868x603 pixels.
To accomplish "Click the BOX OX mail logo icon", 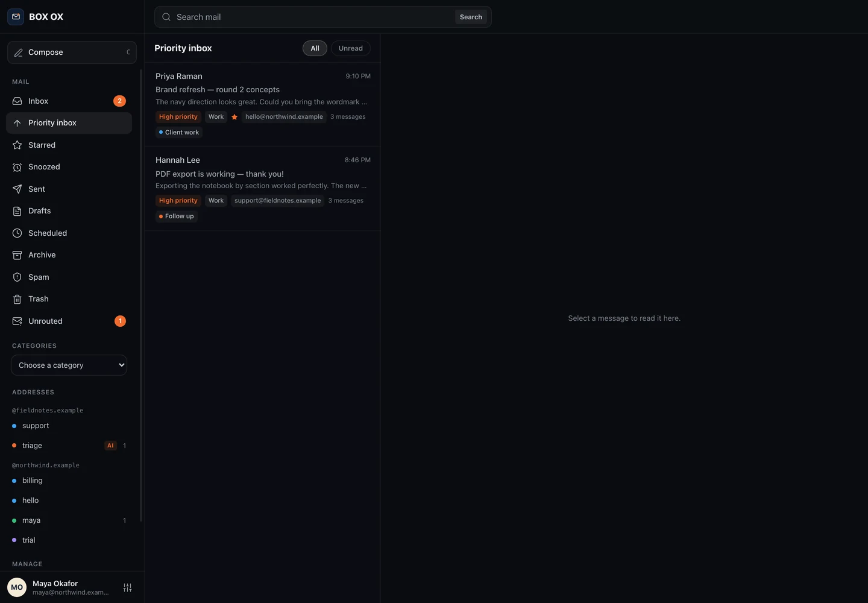I will [16, 17].
